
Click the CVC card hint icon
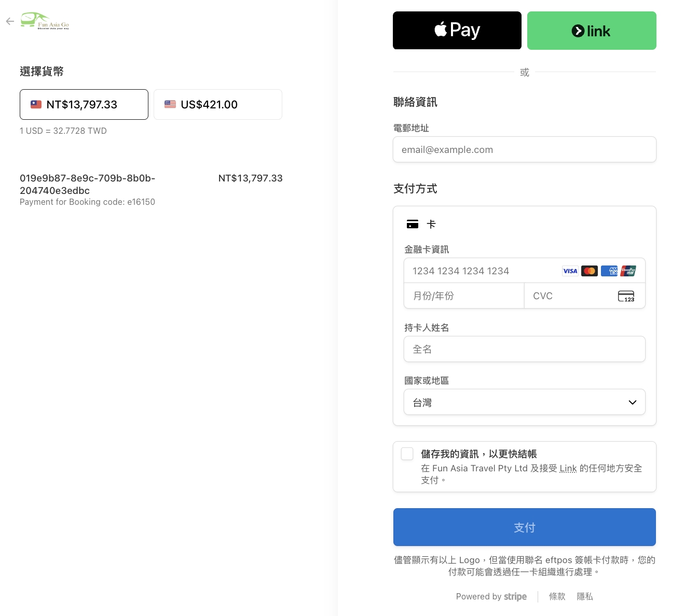[x=626, y=296]
